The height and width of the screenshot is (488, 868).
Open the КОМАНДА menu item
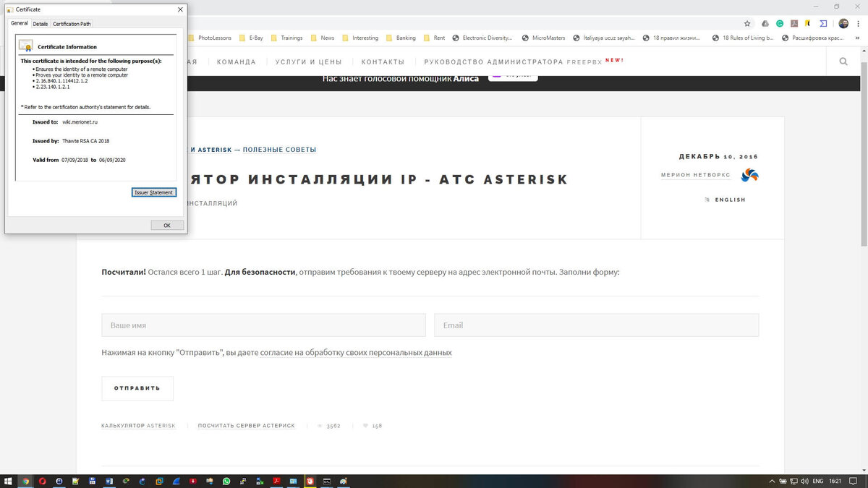pyautogui.click(x=237, y=62)
